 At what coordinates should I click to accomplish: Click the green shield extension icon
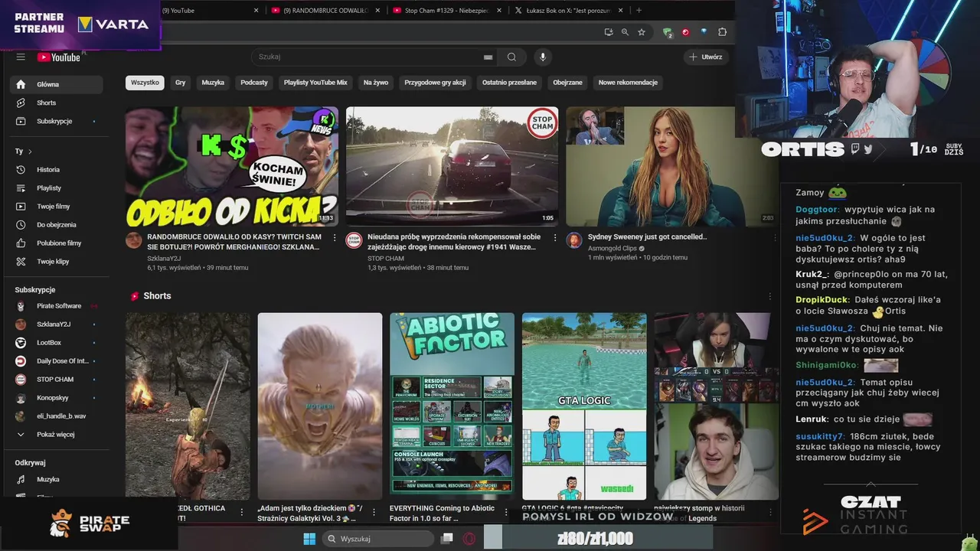click(668, 32)
